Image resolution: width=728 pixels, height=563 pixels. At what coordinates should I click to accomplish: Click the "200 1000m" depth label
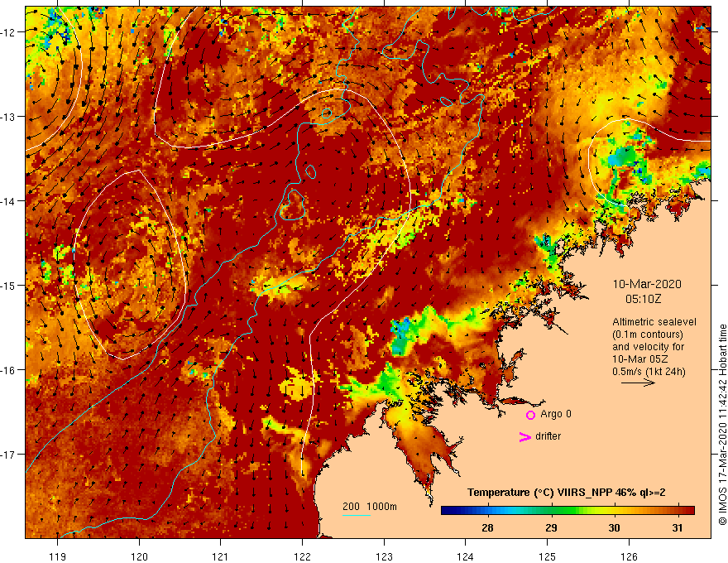tap(370, 507)
